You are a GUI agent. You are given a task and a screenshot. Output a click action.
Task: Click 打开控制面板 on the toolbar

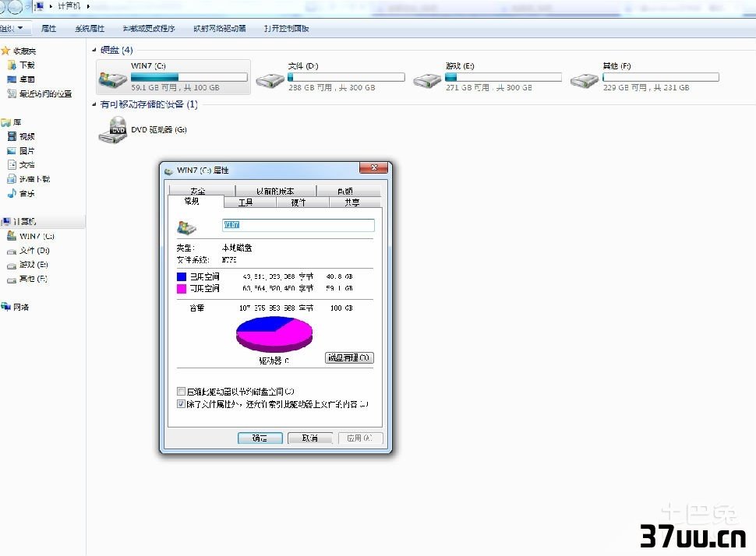coord(286,29)
